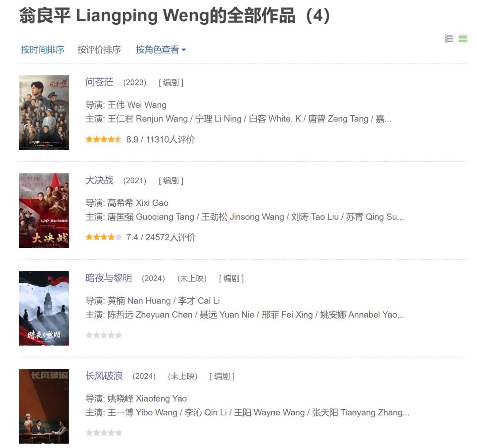Click the 长风破浪 poster thumbnail

point(44,406)
